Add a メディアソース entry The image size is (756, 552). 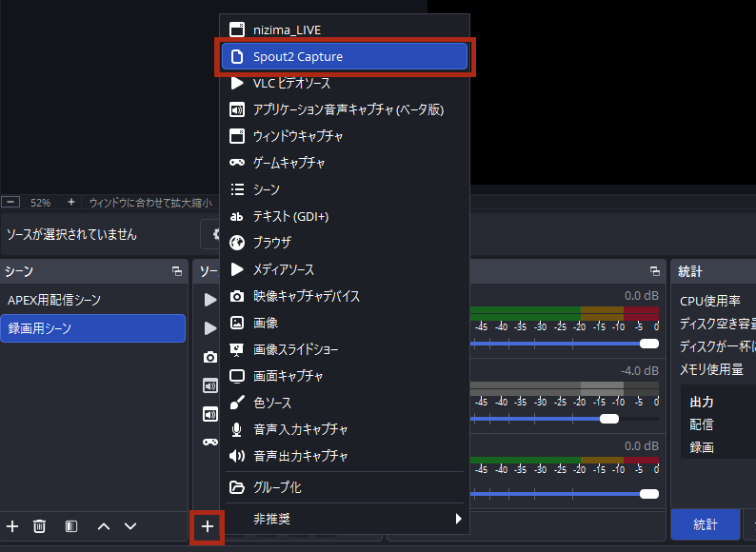(345, 269)
